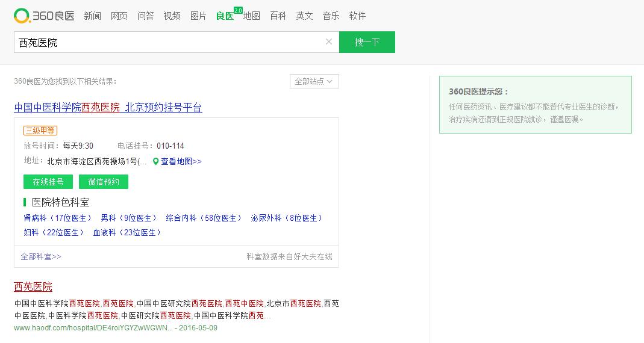This screenshot has width=644, height=343.
Task: Click the www.haodf.com/hospital URL text
Action: (93, 328)
